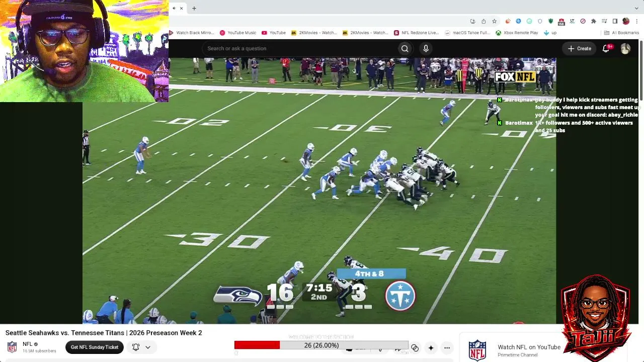Click the dark green shield extension icon
Image resolution: width=644 pixels, height=362 pixels.
click(x=551, y=21)
